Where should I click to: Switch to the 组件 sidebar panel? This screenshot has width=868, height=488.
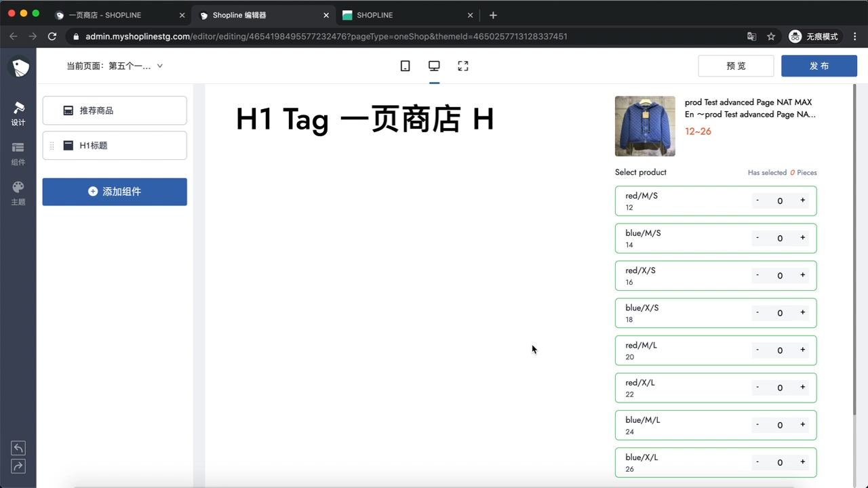(x=18, y=152)
